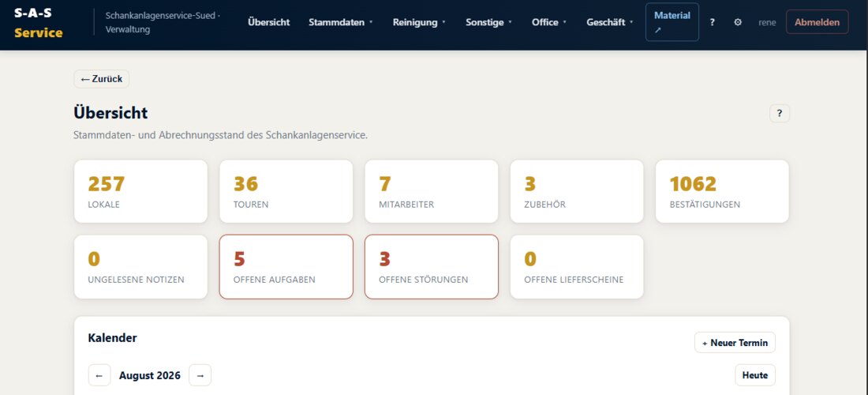The width and height of the screenshot is (868, 395).
Task: Open the 3 Zubehör card
Action: click(x=577, y=192)
